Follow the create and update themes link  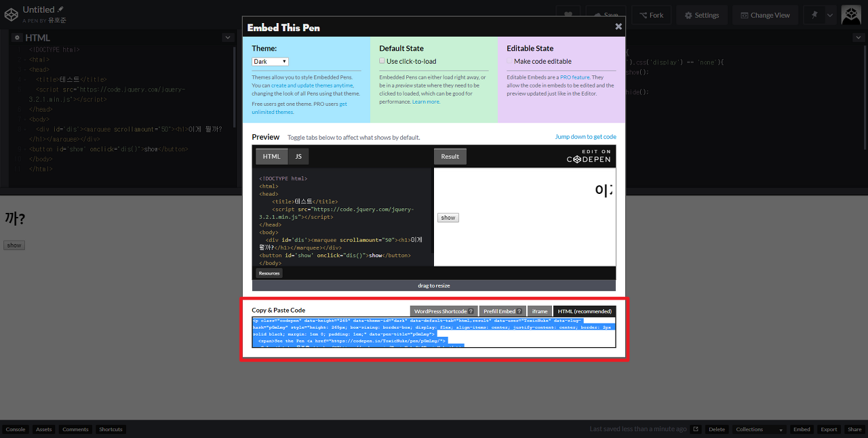click(312, 85)
